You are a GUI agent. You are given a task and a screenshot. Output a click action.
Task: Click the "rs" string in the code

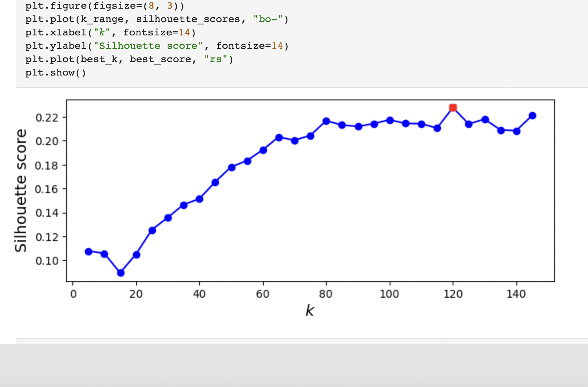click(x=216, y=59)
